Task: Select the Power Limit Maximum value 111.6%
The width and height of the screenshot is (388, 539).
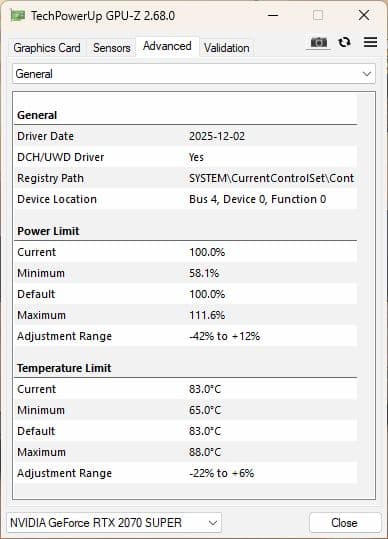Action: [x=207, y=315]
